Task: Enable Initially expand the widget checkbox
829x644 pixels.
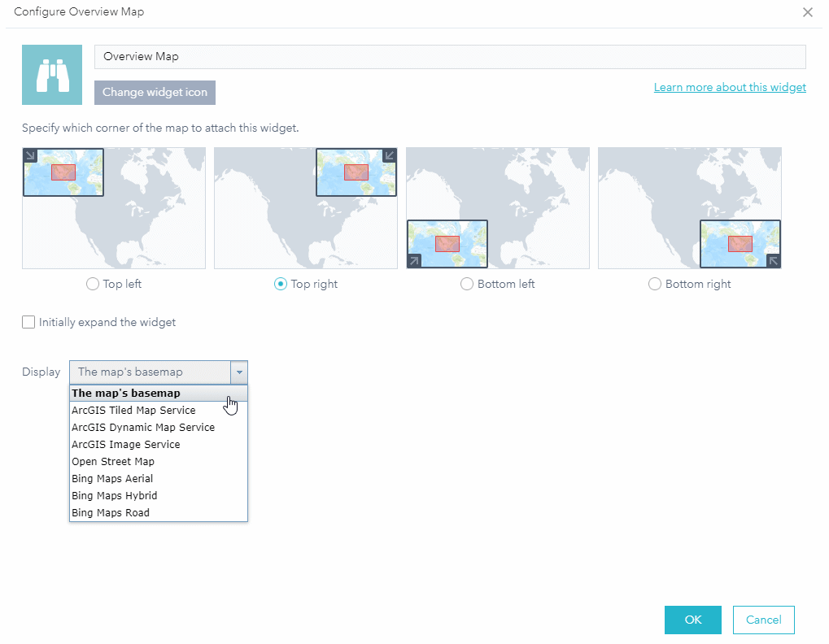Action: click(x=28, y=322)
